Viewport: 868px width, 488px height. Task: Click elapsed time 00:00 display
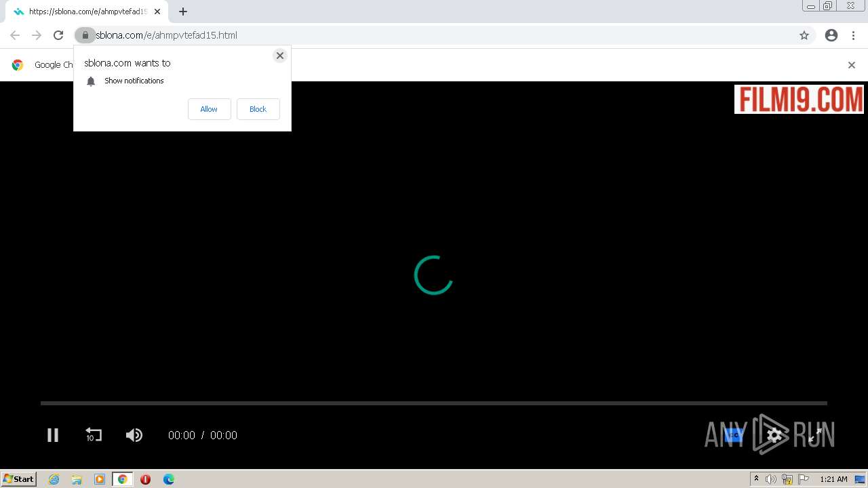click(x=182, y=435)
